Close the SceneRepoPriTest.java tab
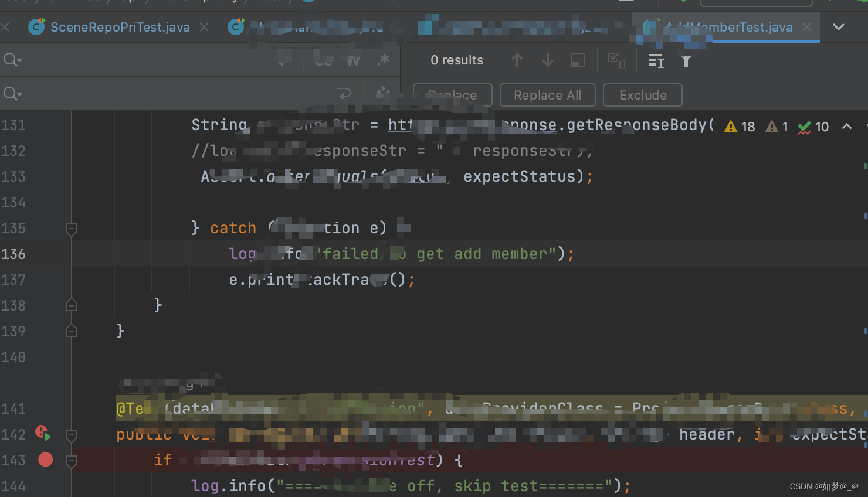This screenshot has height=497, width=868. (x=204, y=27)
